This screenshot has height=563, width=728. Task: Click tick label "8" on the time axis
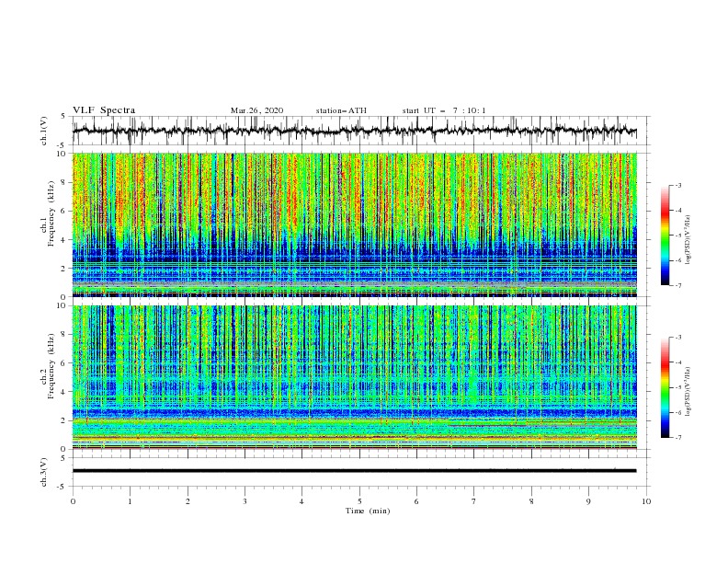[x=531, y=501]
